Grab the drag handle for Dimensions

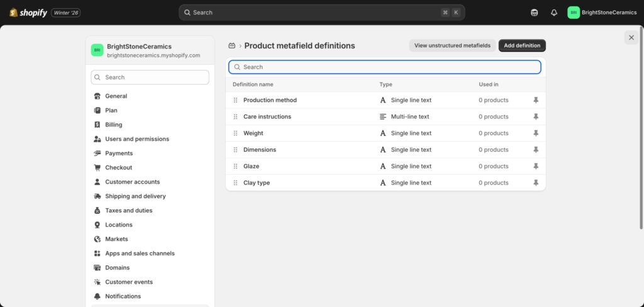tap(235, 150)
